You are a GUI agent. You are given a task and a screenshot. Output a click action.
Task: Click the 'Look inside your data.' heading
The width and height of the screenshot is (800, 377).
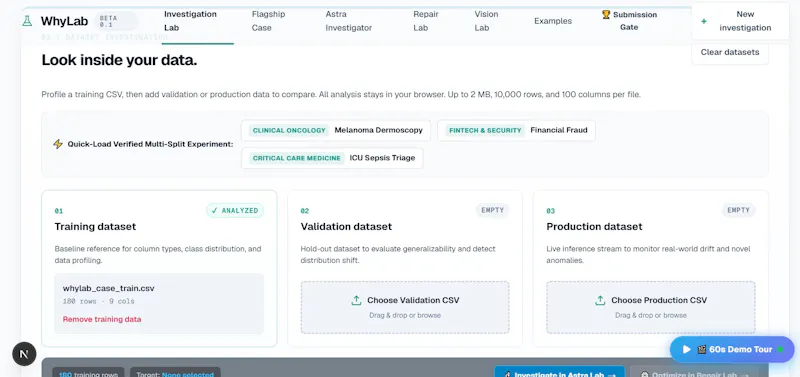tap(119, 60)
